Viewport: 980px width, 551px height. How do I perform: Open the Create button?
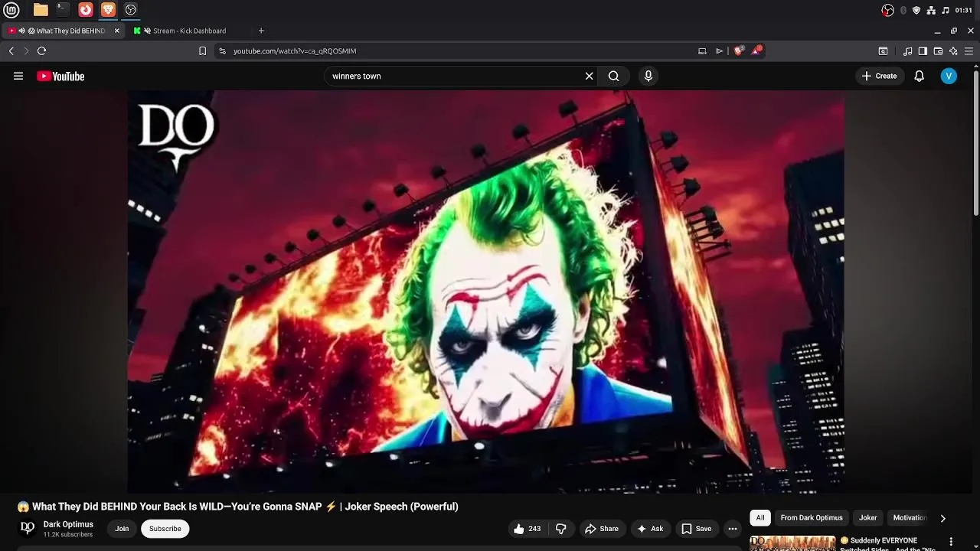click(879, 76)
